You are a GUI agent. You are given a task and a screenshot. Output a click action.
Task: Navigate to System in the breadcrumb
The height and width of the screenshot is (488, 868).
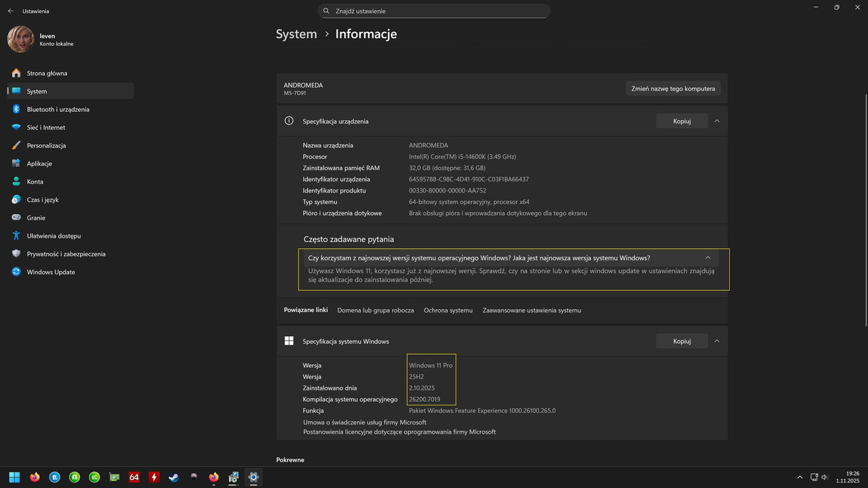point(296,34)
